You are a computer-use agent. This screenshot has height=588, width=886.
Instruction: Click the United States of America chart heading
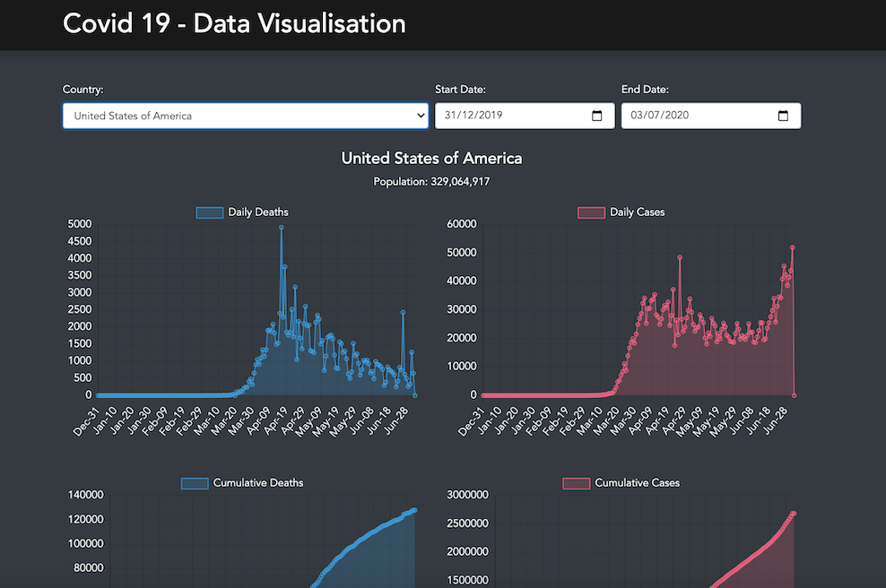431,158
